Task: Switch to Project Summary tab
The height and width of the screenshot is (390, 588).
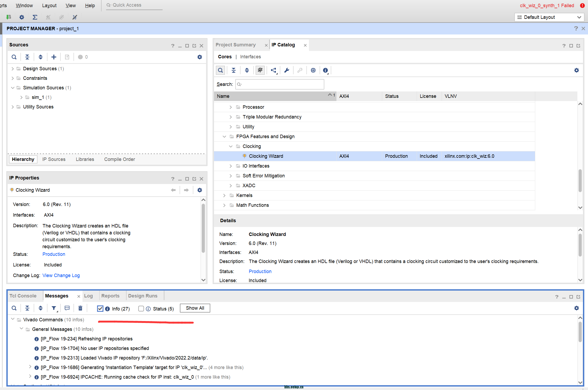Action: [236, 45]
